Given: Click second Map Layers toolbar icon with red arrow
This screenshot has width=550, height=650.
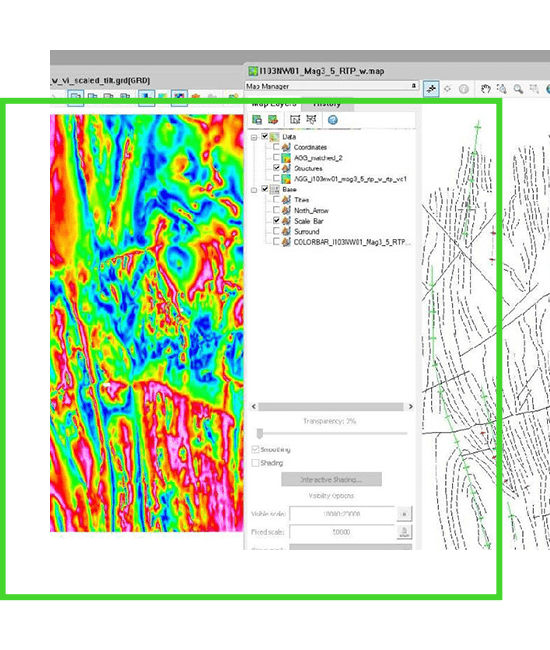Looking at the screenshot, I should point(273,120).
